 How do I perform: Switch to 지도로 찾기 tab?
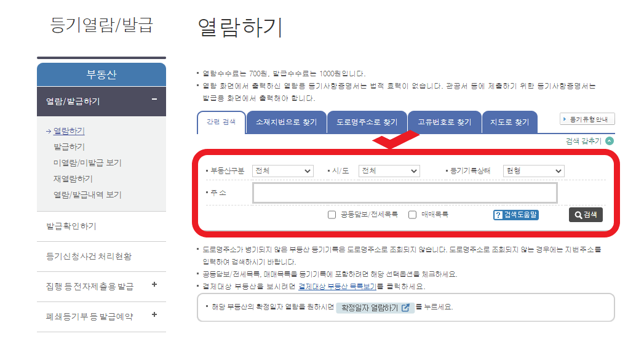point(510,122)
